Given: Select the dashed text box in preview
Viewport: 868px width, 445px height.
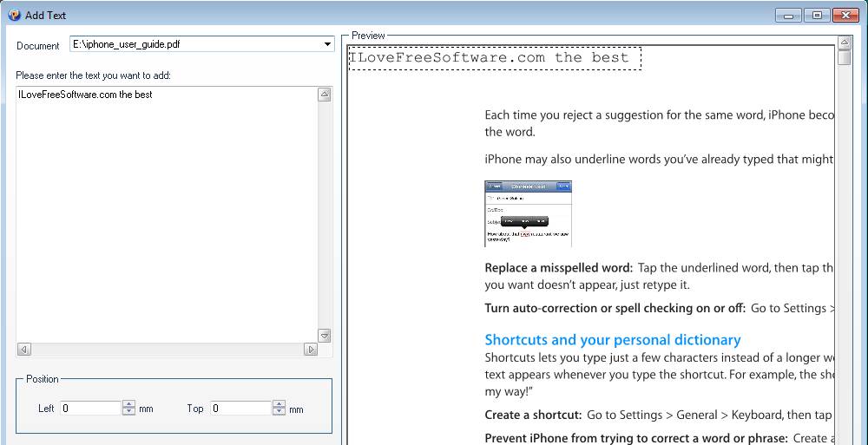Looking at the screenshot, I should point(495,58).
